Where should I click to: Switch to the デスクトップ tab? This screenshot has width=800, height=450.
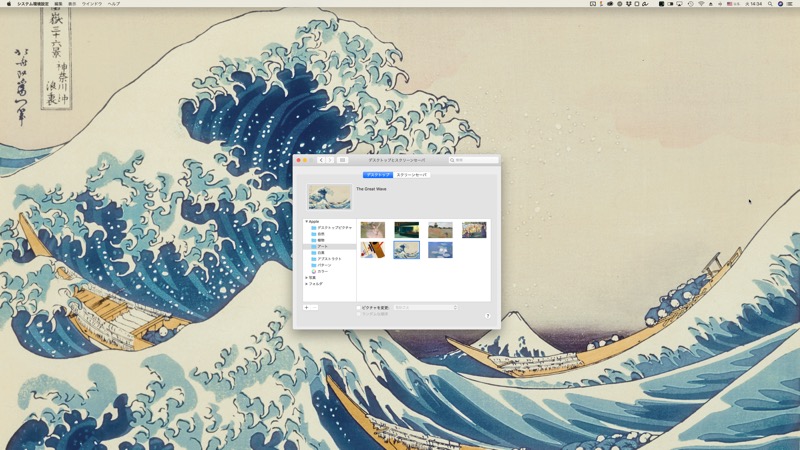378,174
